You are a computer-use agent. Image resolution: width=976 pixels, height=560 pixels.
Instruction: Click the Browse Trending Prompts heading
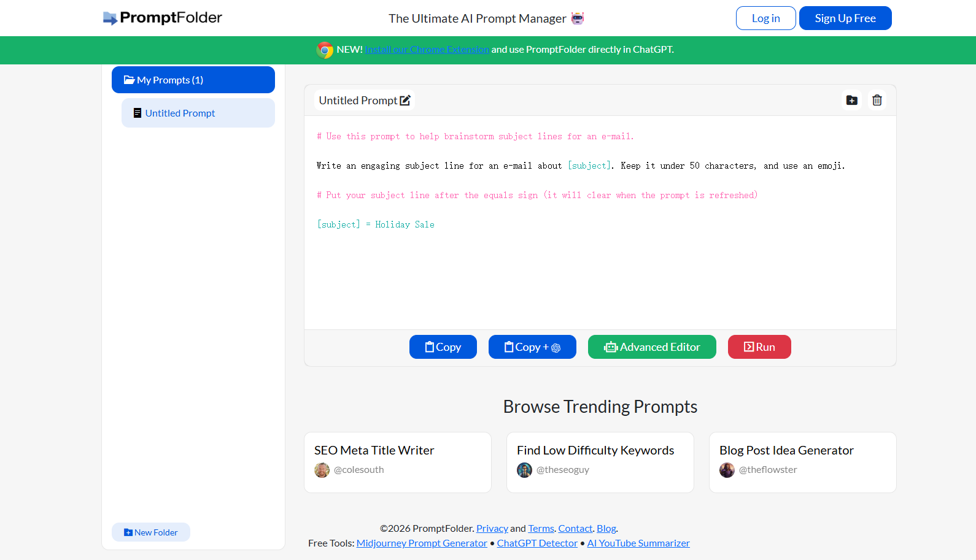[600, 407]
